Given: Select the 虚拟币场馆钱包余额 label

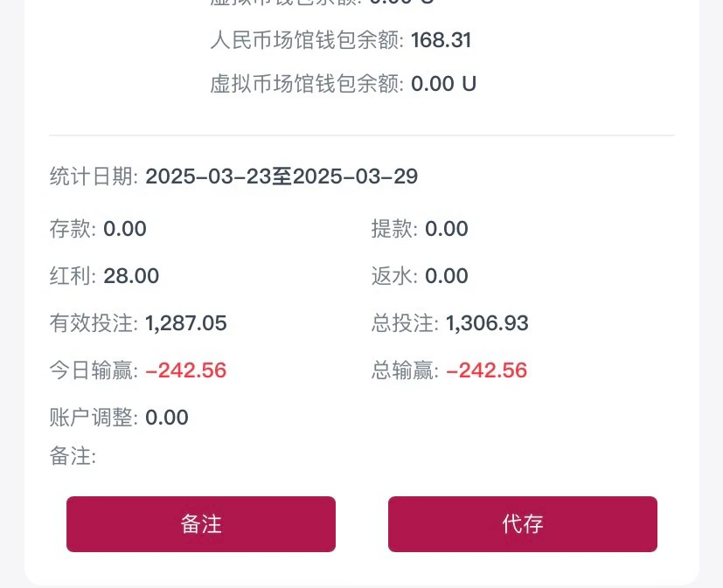Looking at the screenshot, I should pos(307,84).
